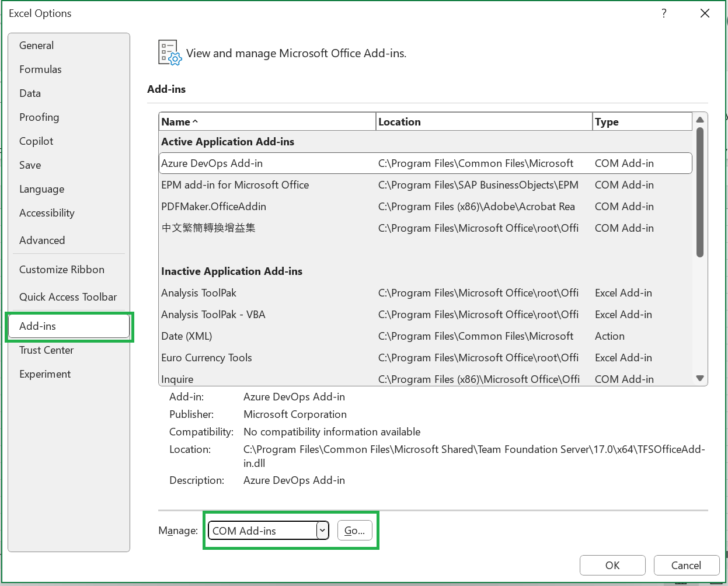728x586 pixels.
Task: Select the Add-ins category
Action: [x=69, y=326]
